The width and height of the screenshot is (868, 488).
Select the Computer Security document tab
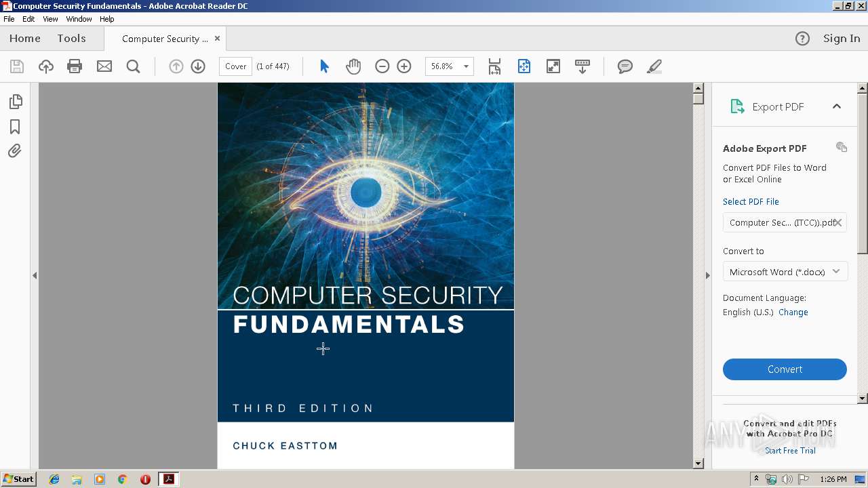point(165,39)
